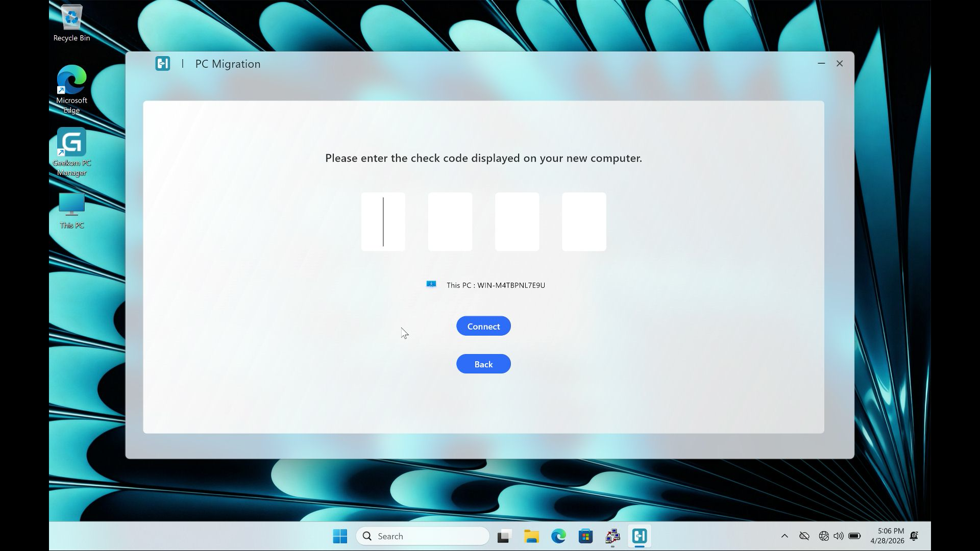Focus the fourth check code digit box
This screenshot has width=980, height=551.
[x=584, y=221]
